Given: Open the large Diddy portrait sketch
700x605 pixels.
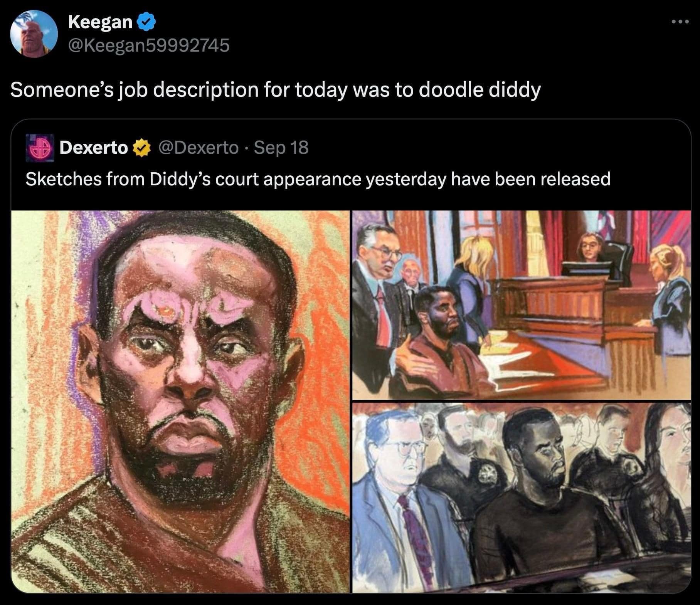Looking at the screenshot, I should point(180,401).
